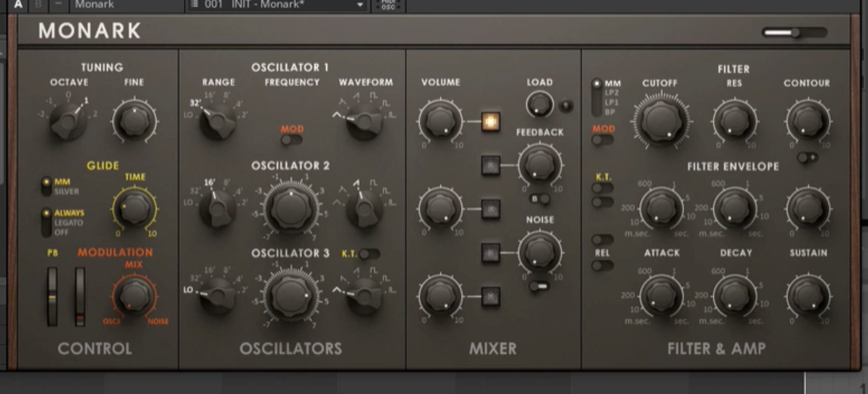Image resolution: width=868 pixels, height=394 pixels.
Task: Click the Noise level knob
Action: click(540, 252)
